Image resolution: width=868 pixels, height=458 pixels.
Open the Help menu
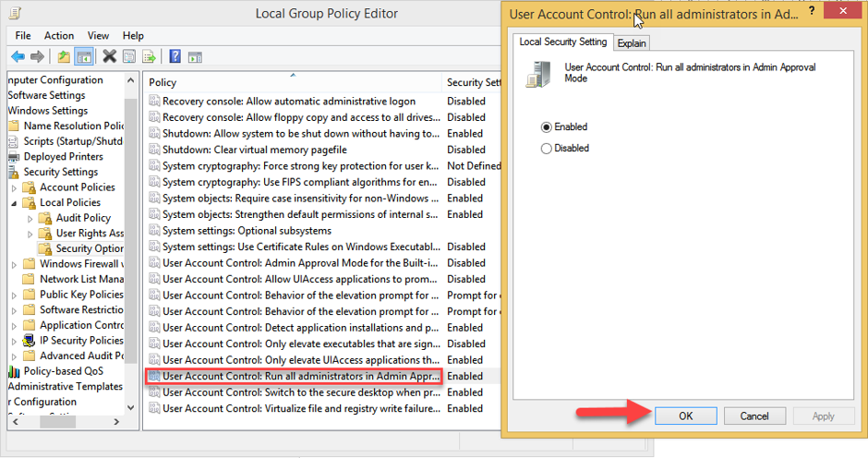coord(133,35)
